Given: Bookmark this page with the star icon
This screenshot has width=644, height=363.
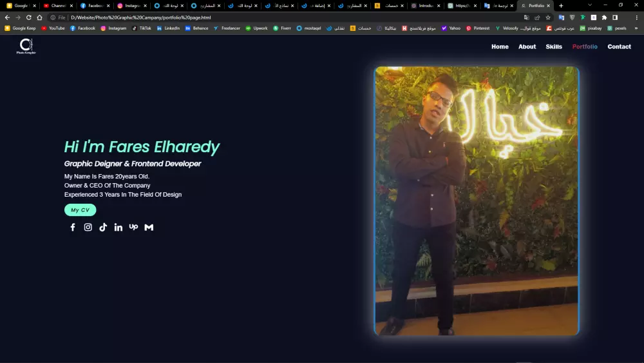Looking at the screenshot, I should pyautogui.click(x=548, y=17).
